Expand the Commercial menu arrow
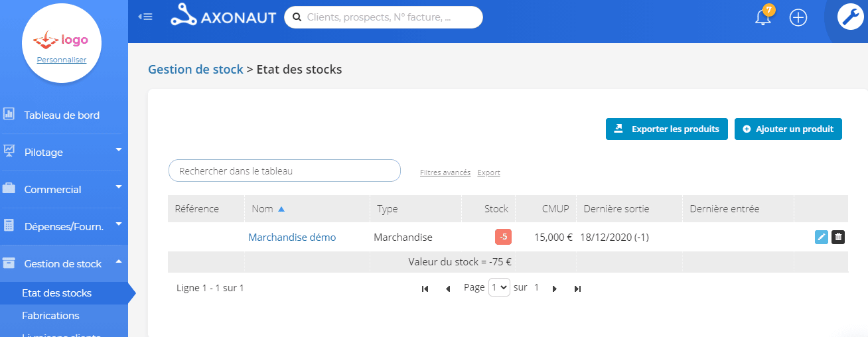Image resolution: width=868 pixels, height=337 pixels. 119,187
